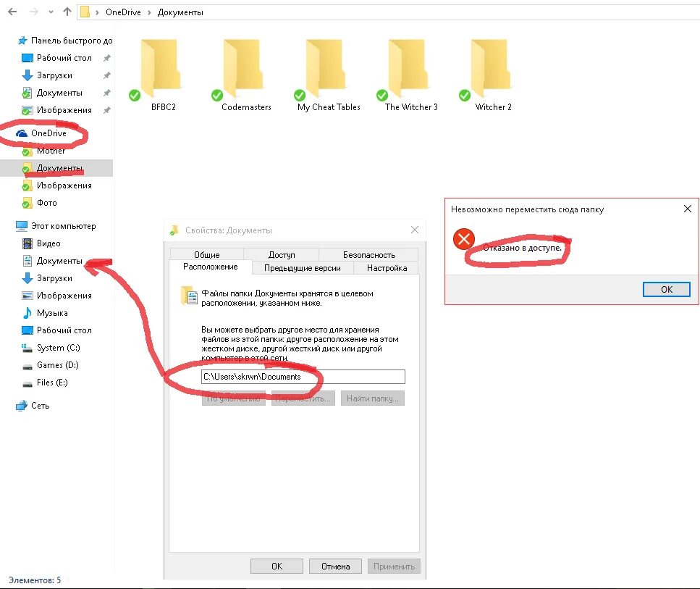Go back with the left arrow
This screenshot has height=589, width=700.
12,12
